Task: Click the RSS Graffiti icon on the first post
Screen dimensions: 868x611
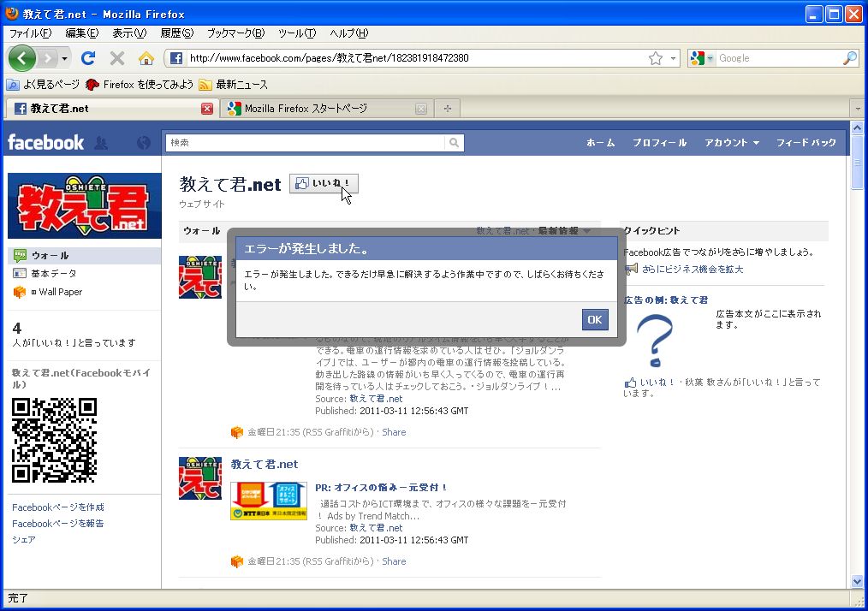Action: 237,432
